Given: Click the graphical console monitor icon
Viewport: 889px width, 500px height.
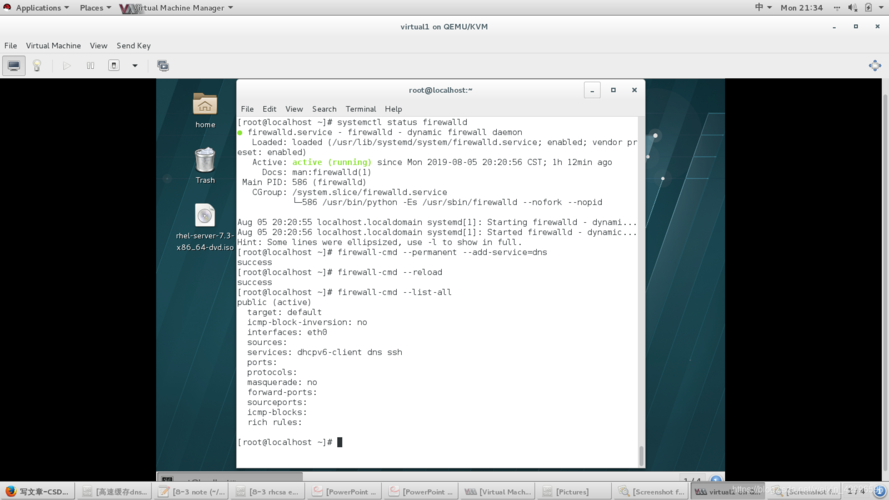Looking at the screenshot, I should [x=14, y=66].
